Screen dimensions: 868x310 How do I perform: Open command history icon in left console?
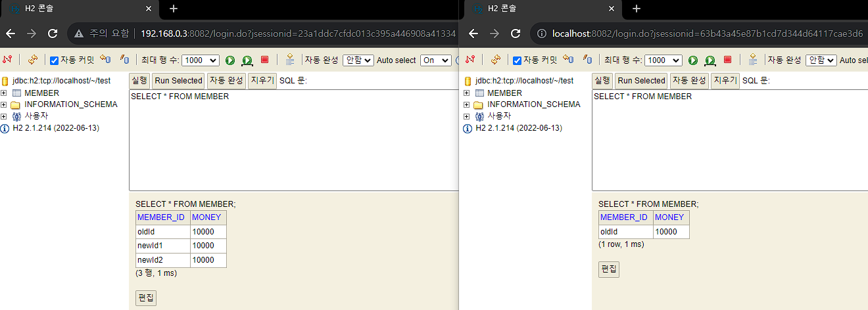(x=290, y=60)
